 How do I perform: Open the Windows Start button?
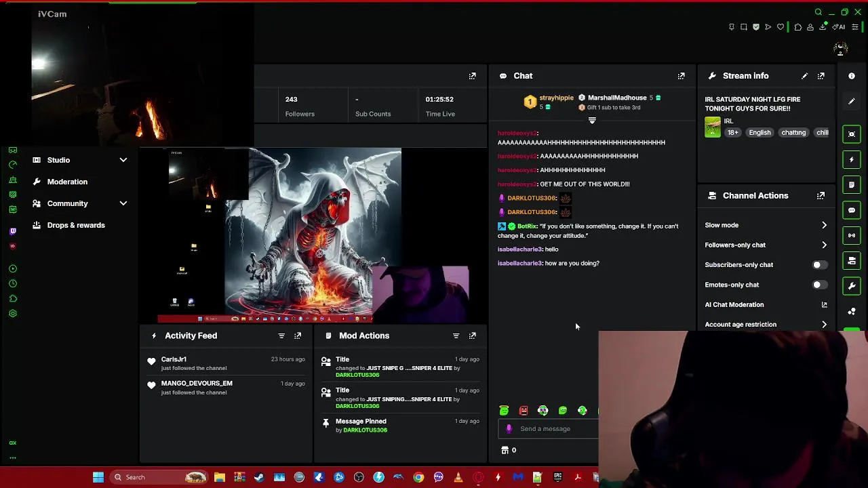(98, 478)
